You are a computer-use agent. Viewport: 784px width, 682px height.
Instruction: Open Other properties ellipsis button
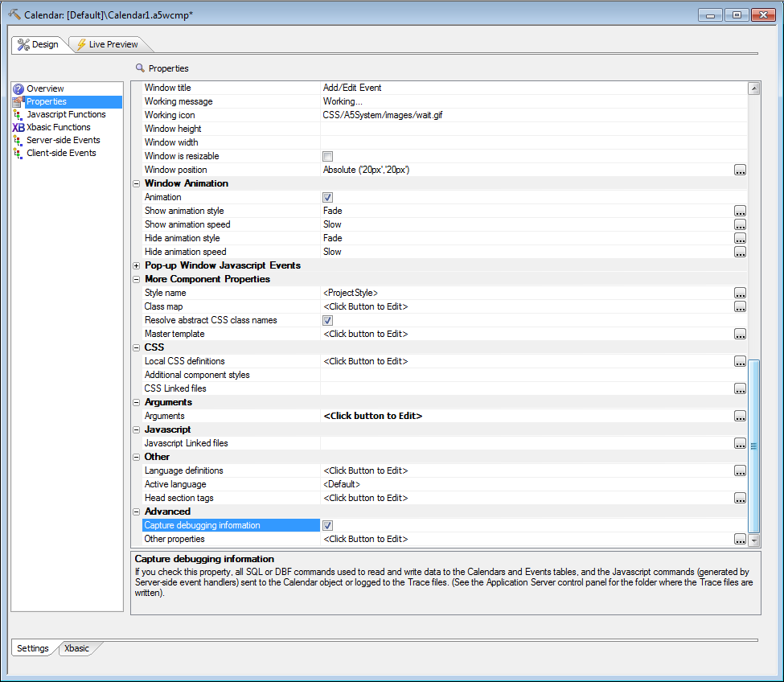(x=740, y=539)
